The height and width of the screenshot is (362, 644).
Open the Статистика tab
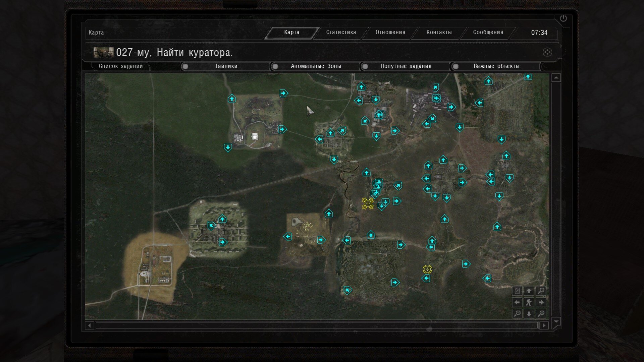(x=341, y=33)
